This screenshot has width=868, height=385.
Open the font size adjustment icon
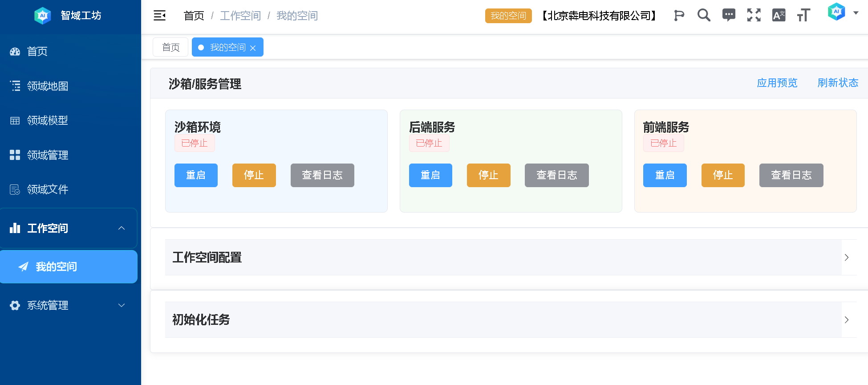(x=803, y=15)
